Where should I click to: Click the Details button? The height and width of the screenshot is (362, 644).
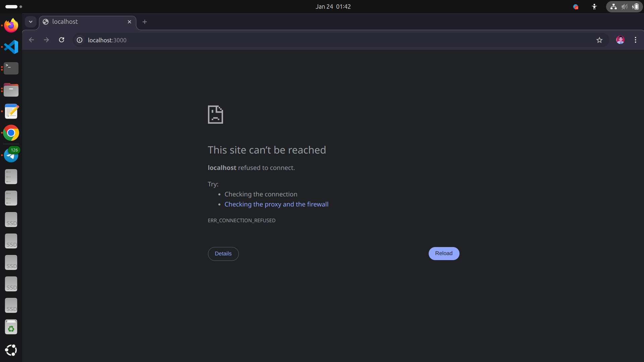[223, 254]
